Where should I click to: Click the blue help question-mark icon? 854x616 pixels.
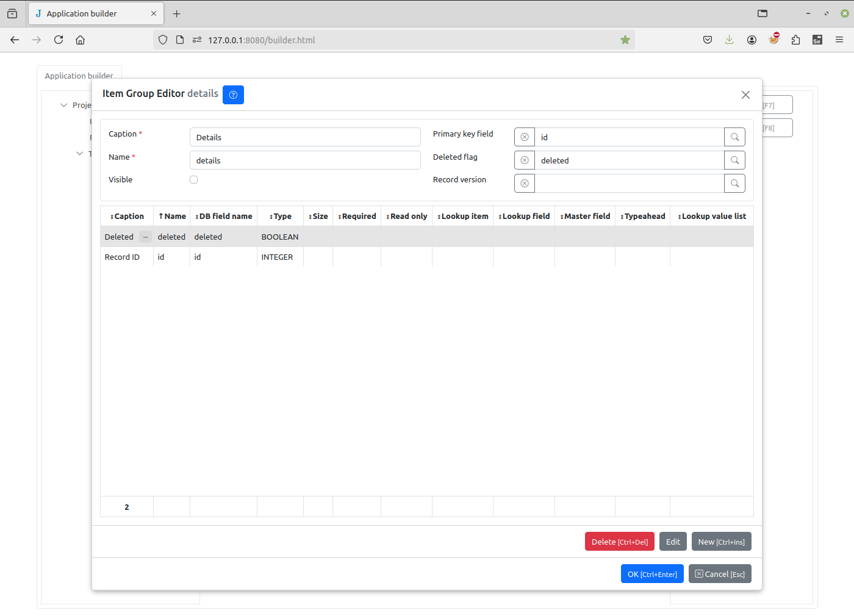[x=233, y=95]
